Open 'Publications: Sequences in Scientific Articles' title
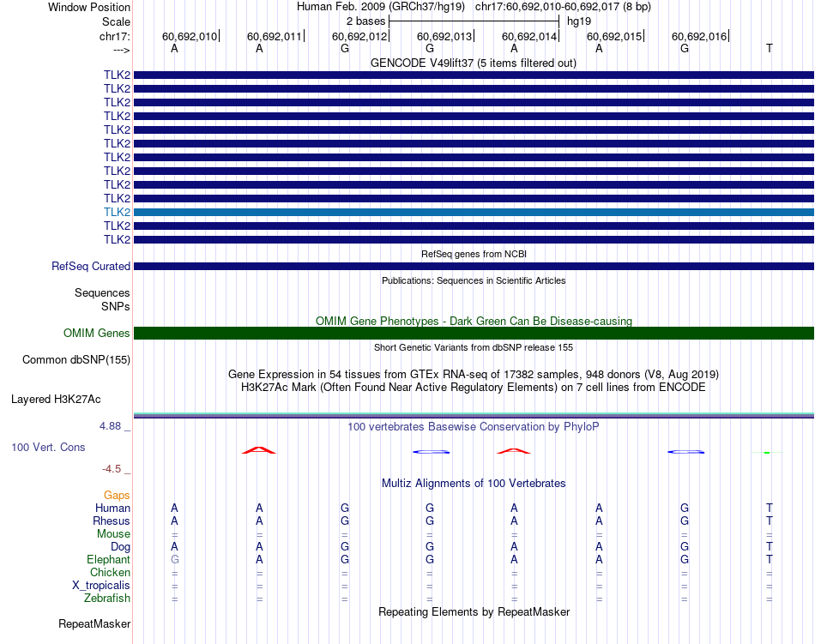 [x=474, y=280]
